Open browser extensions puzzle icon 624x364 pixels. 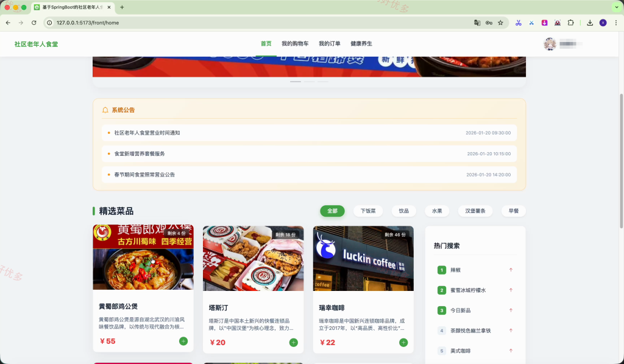570,23
